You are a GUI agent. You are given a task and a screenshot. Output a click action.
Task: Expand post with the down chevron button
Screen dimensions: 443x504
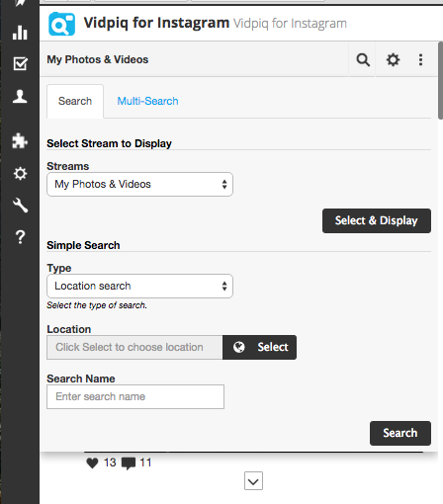[253, 481]
